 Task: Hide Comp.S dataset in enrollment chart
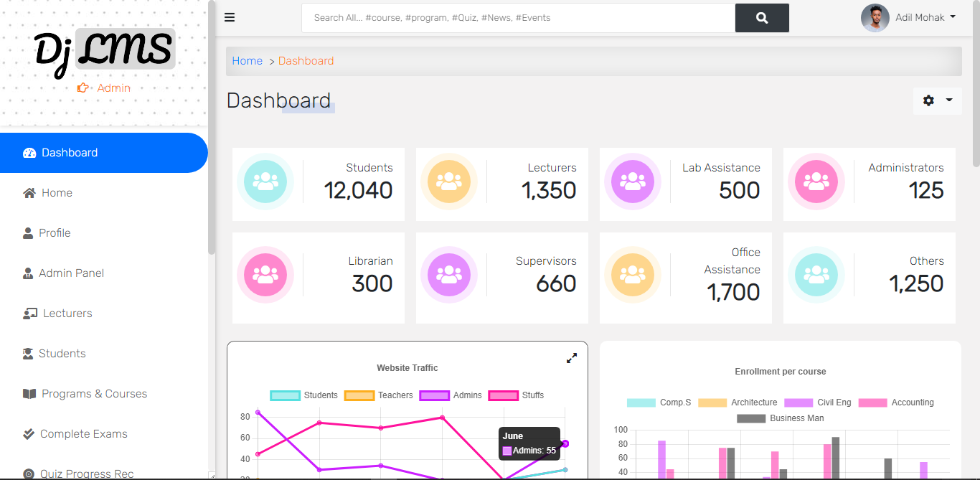[x=659, y=403]
